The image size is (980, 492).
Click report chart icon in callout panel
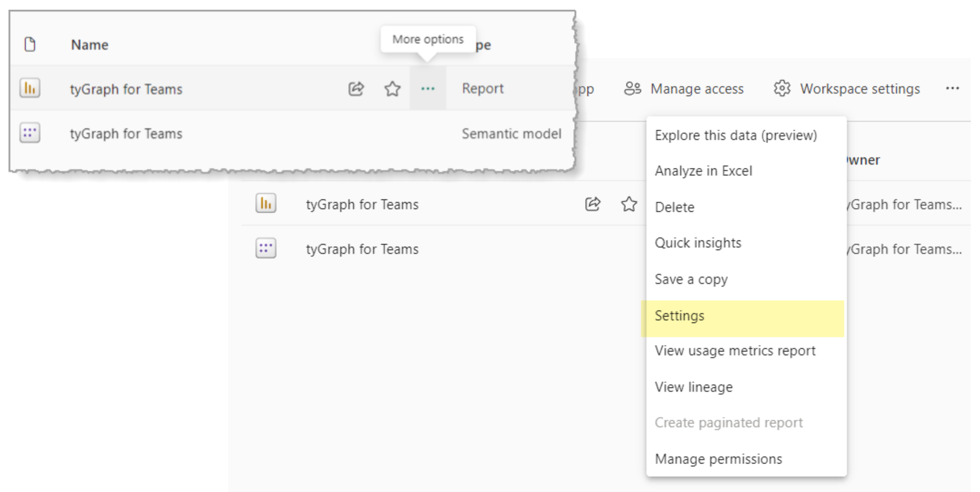click(x=30, y=88)
